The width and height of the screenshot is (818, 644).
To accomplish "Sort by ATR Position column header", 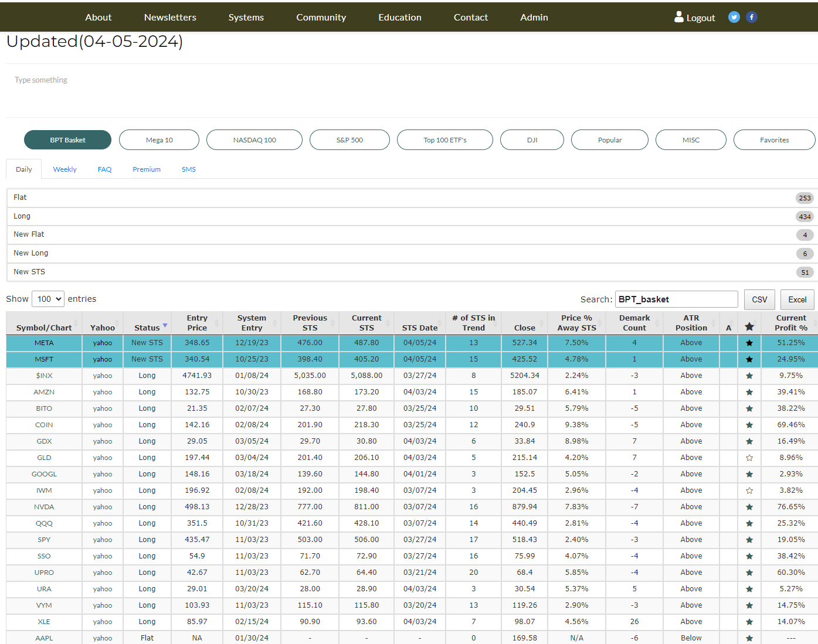I will pos(691,323).
